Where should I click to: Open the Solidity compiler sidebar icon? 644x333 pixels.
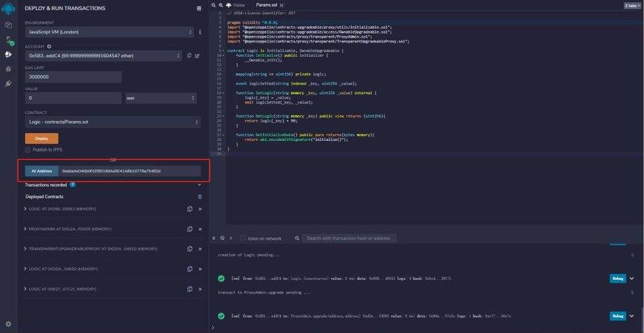coord(9,40)
